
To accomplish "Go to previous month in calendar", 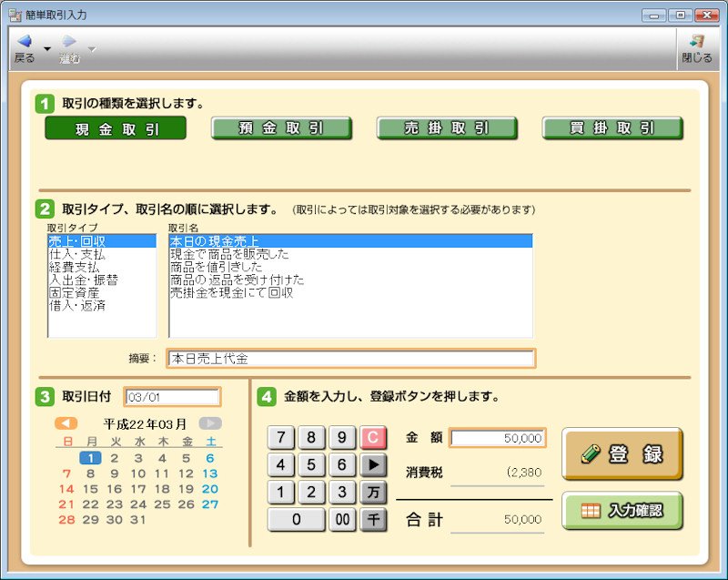I will [66, 423].
